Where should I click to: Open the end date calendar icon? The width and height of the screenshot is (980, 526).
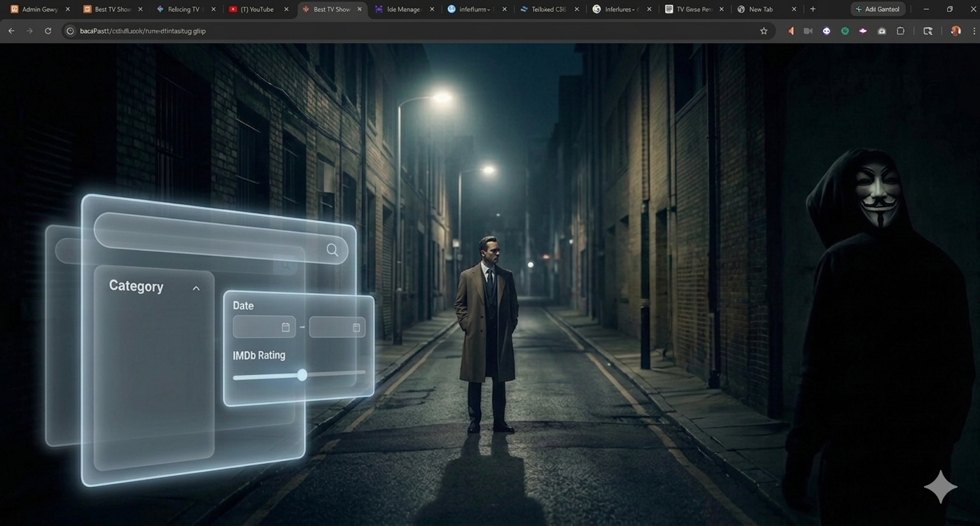coord(356,327)
